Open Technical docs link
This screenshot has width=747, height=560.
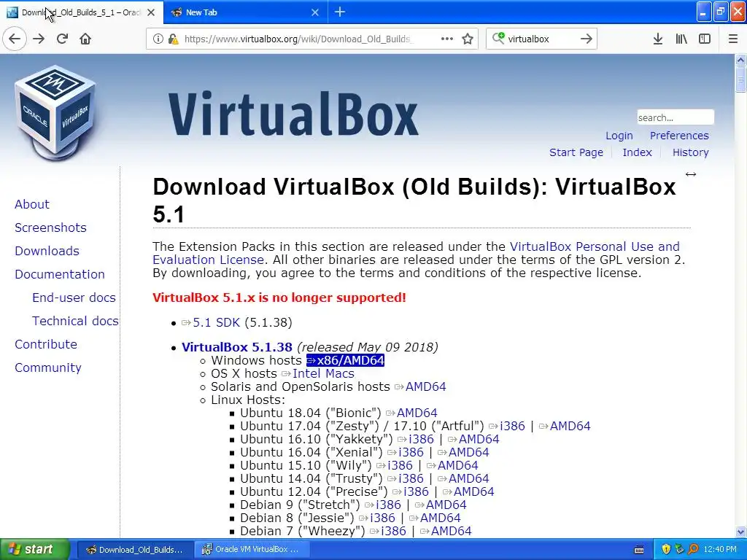75,321
